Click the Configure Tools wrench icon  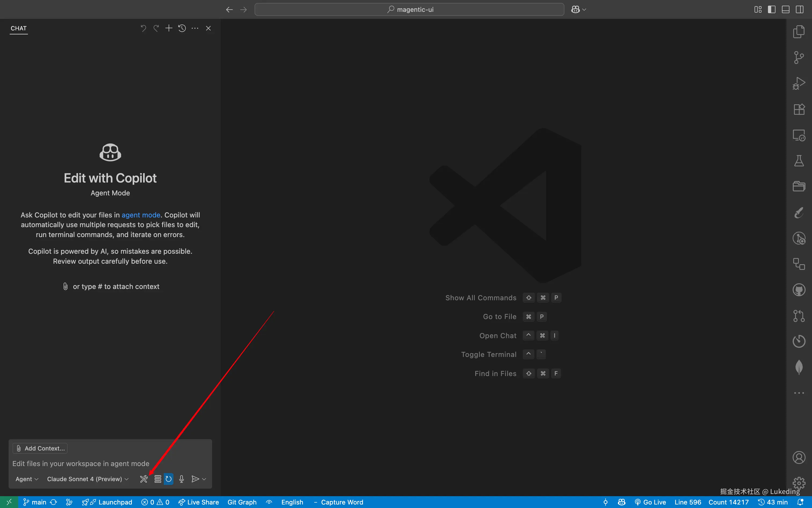[x=144, y=479]
